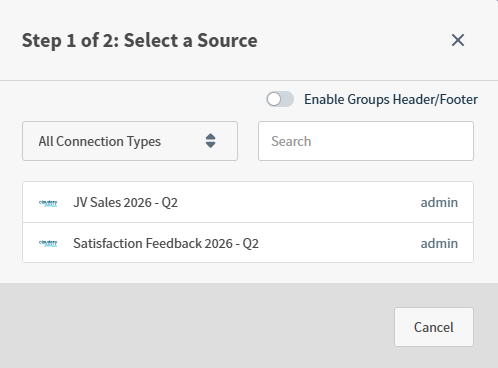This screenshot has width=498, height=368.
Task: Toggle Enable Groups Header/Footer switch
Action: (x=280, y=99)
